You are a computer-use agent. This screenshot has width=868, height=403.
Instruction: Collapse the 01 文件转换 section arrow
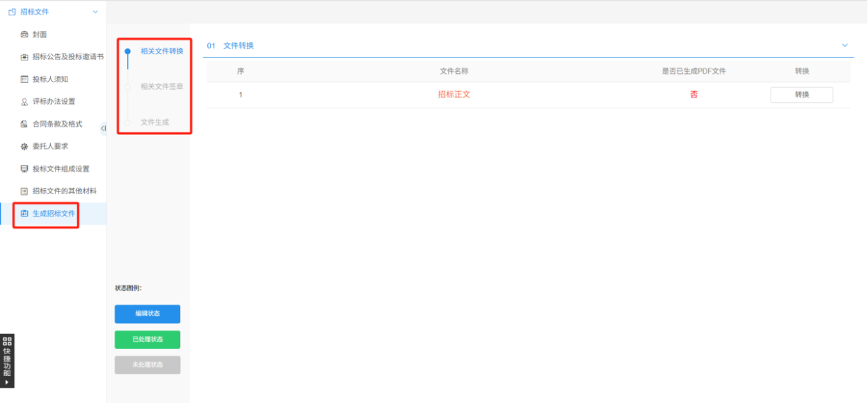tap(845, 45)
